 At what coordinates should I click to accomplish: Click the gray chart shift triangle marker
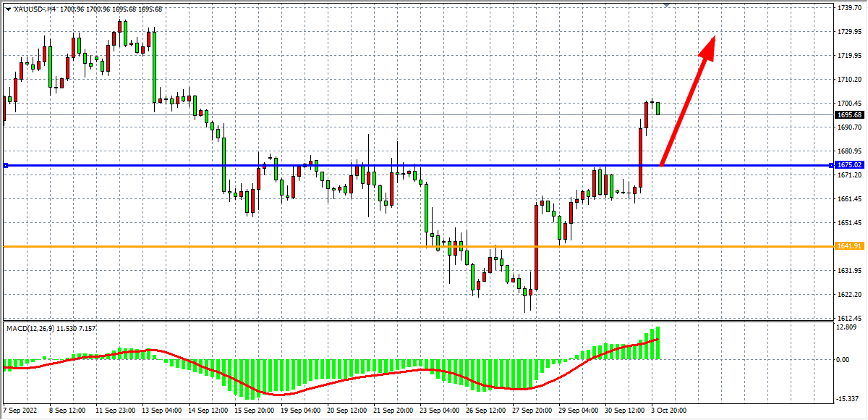coord(666,5)
